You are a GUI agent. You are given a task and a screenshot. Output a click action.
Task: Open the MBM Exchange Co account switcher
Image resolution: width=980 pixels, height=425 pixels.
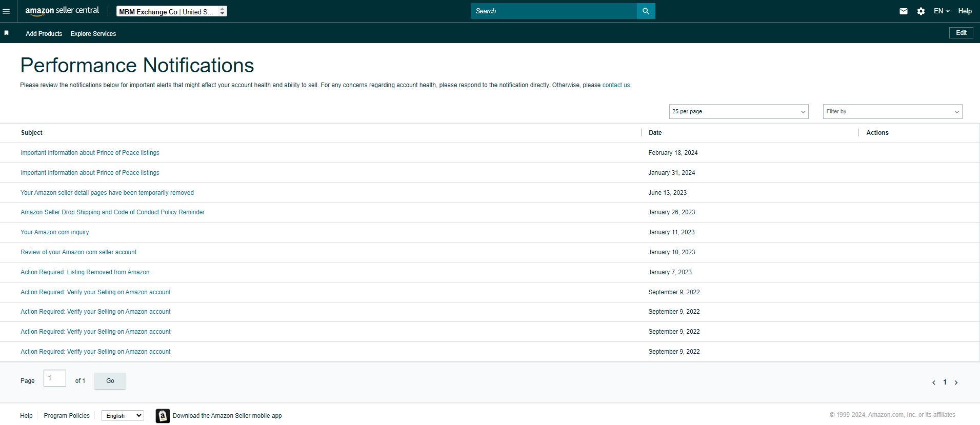[172, 11]
